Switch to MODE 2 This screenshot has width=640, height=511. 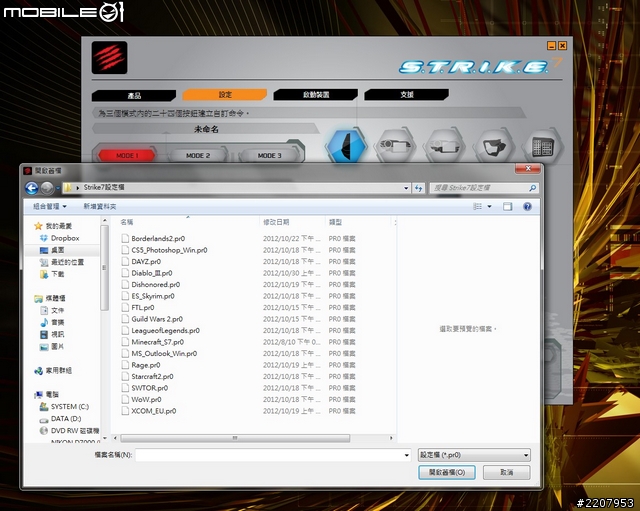click(198, 156)
